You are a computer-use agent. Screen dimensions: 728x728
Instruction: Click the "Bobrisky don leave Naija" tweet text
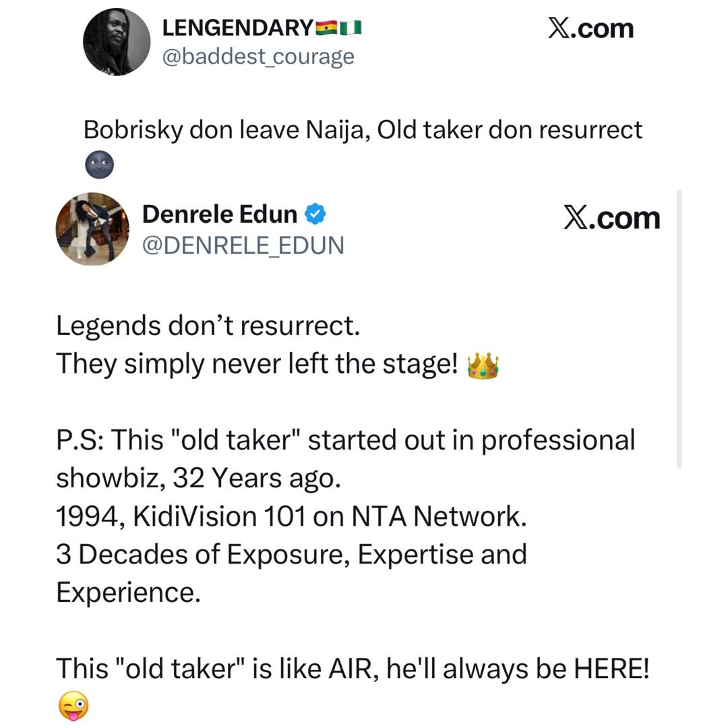[x=363, y=129]
